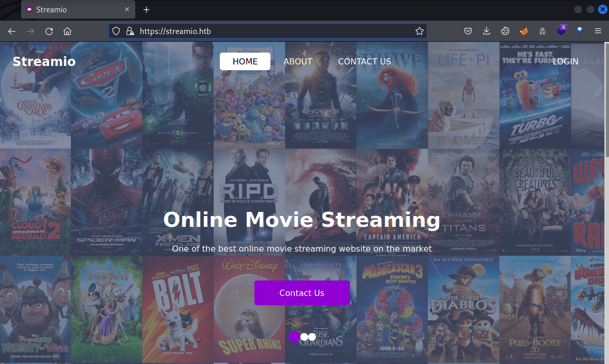The image size is (609, 364).
Task: Click the window minimize button
Action: coord(578,9)
